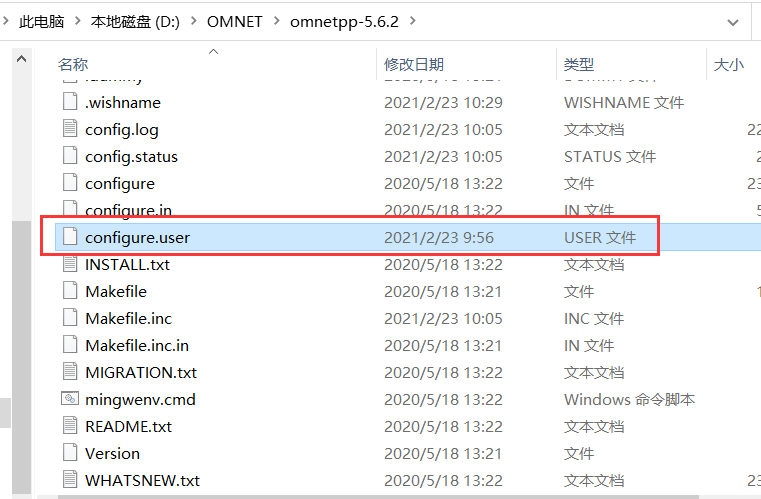Select the configure.user file name

tap(137, 238)
